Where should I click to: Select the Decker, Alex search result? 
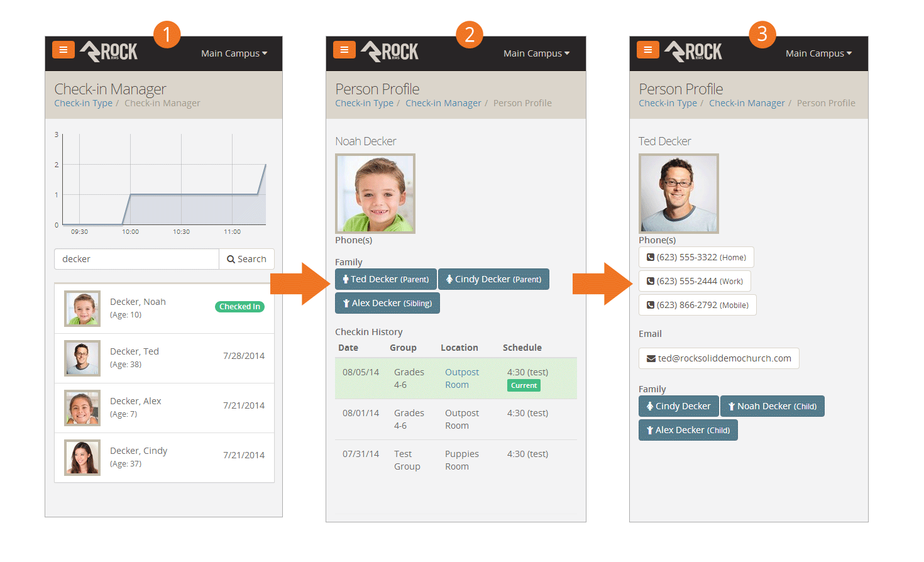click(164, 408)
